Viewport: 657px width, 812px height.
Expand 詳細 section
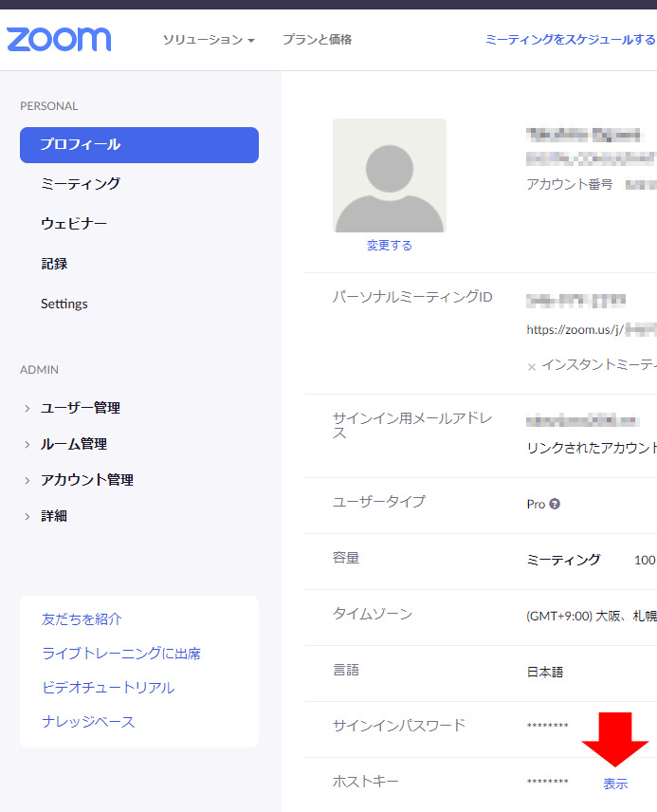[x=54, y=516]
